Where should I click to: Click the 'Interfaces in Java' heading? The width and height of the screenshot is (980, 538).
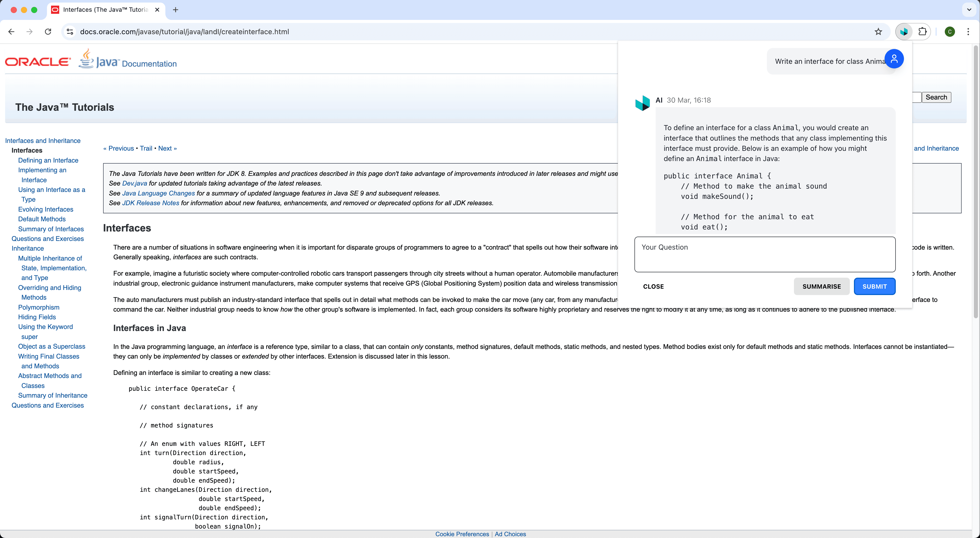(x=150, y=328)
